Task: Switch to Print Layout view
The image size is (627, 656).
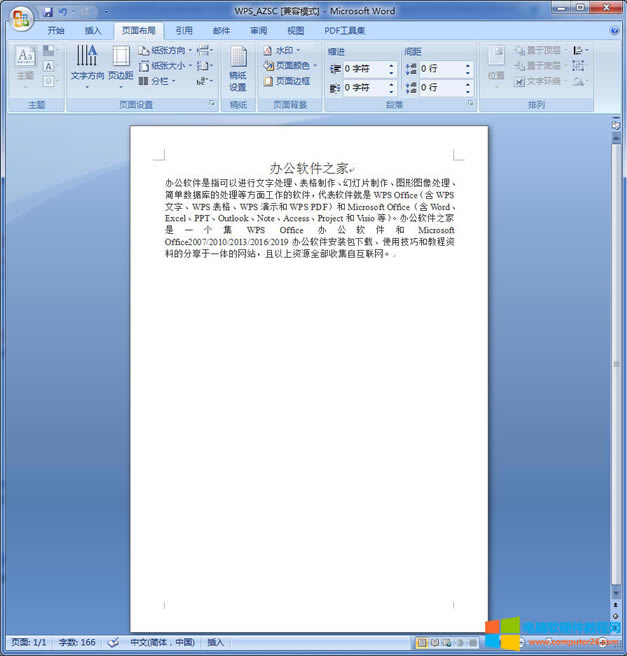Action: point(422,643)
